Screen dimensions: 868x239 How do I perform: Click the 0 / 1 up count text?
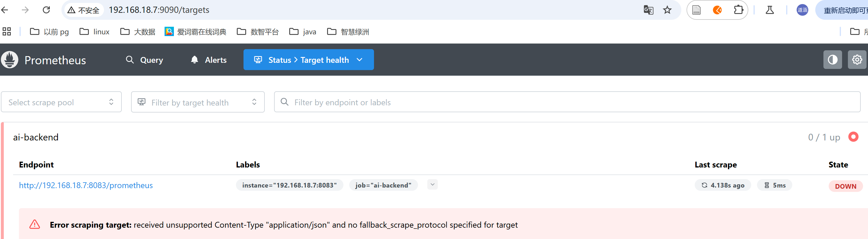click(x=824, y=137)
